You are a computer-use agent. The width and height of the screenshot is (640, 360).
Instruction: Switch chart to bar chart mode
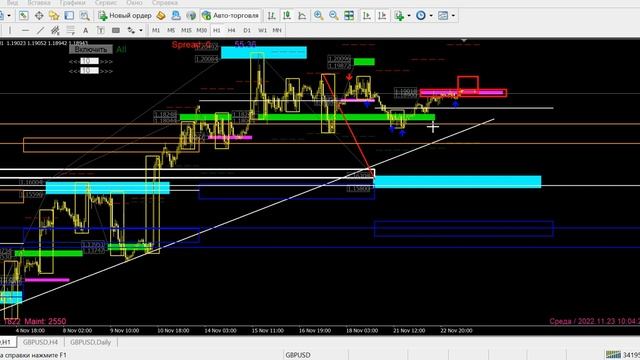(x=271, y=16)
